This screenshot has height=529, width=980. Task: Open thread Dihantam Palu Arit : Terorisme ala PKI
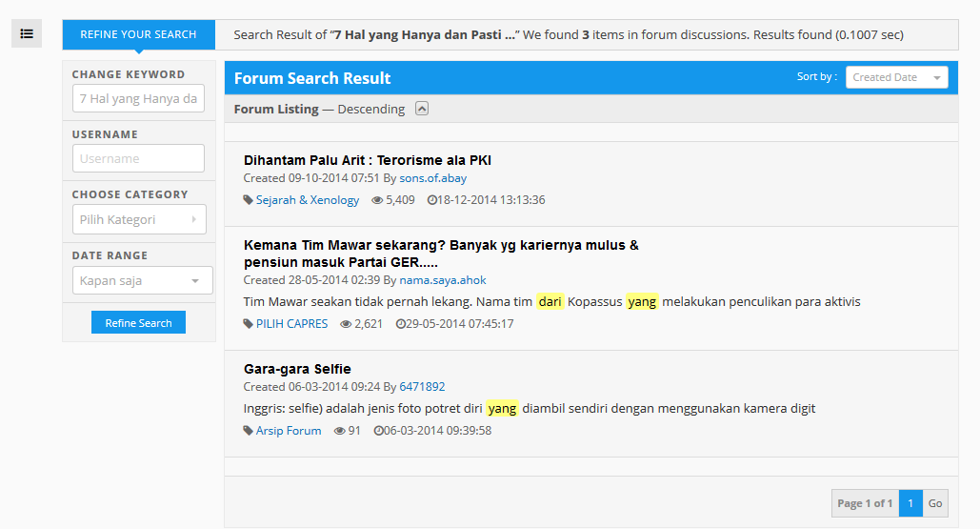pos(368,160)
